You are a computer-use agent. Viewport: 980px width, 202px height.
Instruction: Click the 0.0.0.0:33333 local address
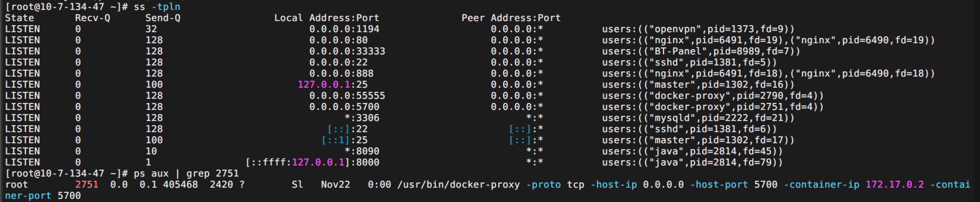point(347,51)
